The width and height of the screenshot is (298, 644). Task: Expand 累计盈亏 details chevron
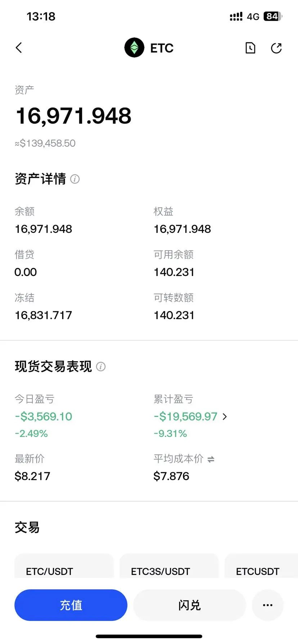click(225, 417)
